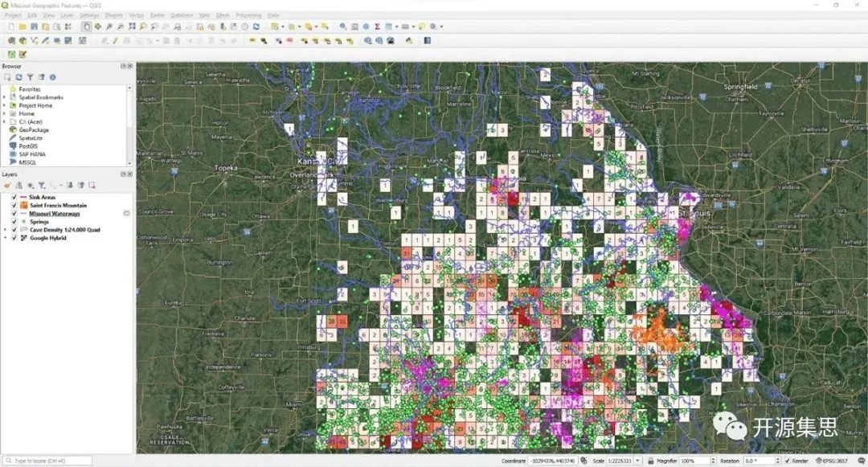Click the Coordinate field in status bar
This screenshot has height=467, width=868.
coord(552,461)
